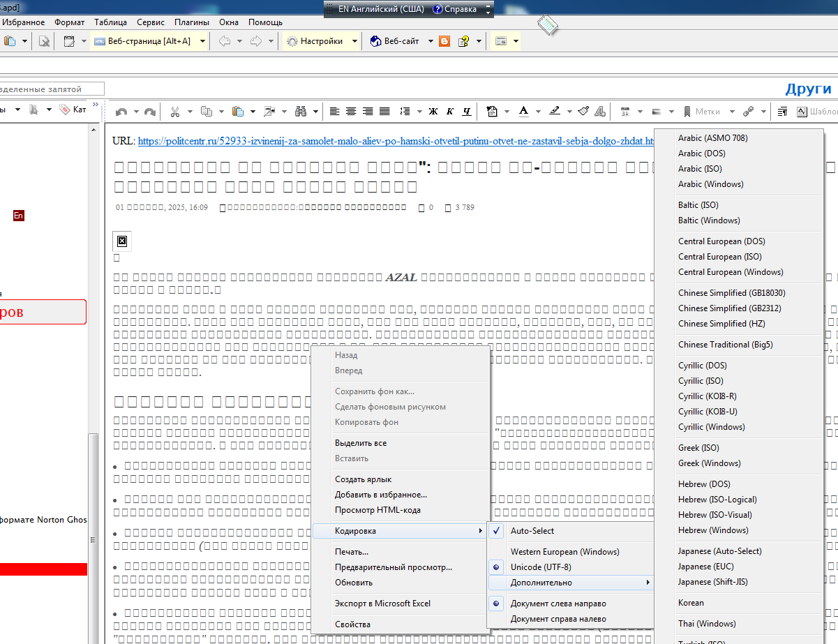Click the Redo arrow icon
The image size is (838, 644).
[149, 111]
